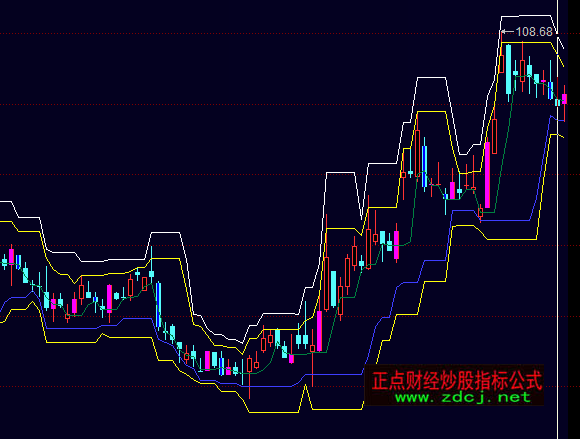Image resolution: width=580 pixels, height=439 pixels.
Task: Click the small magenta candle in the top-right cluster
Action: (543, 81)
